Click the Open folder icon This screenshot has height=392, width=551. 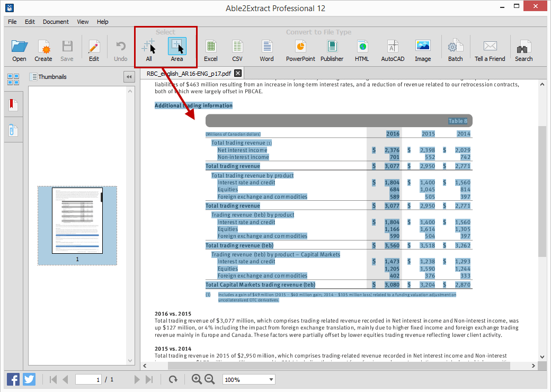[19, 47]
